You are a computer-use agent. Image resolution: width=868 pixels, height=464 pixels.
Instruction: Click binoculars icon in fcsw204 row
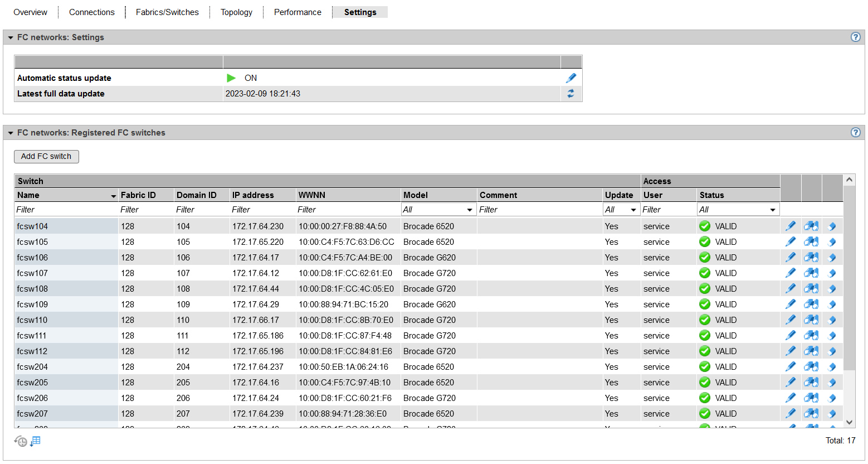click(811, 367)
